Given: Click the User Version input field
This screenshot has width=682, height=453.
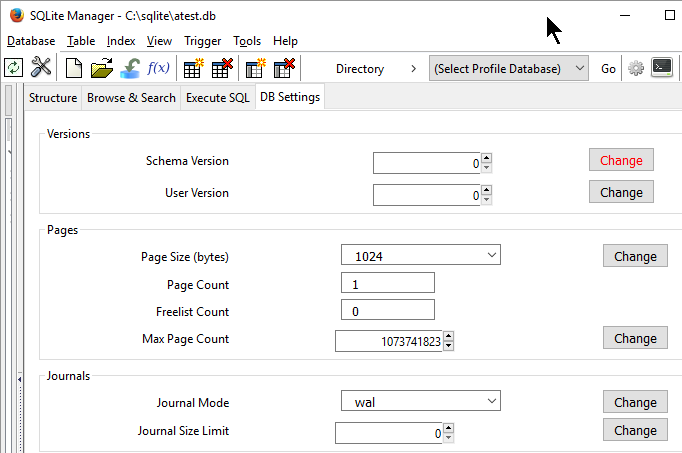Looking at the screenshot, I should (427, 195).
